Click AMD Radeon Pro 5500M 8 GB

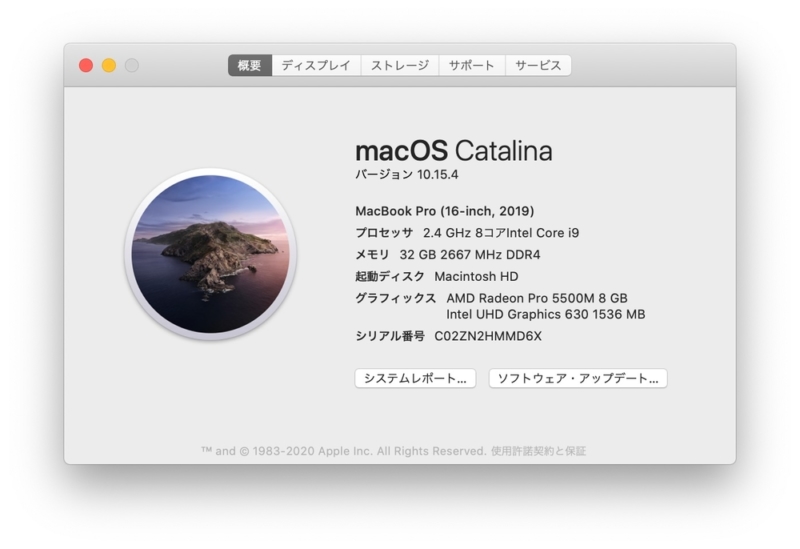pyautogui.click(x=537, y=298)
